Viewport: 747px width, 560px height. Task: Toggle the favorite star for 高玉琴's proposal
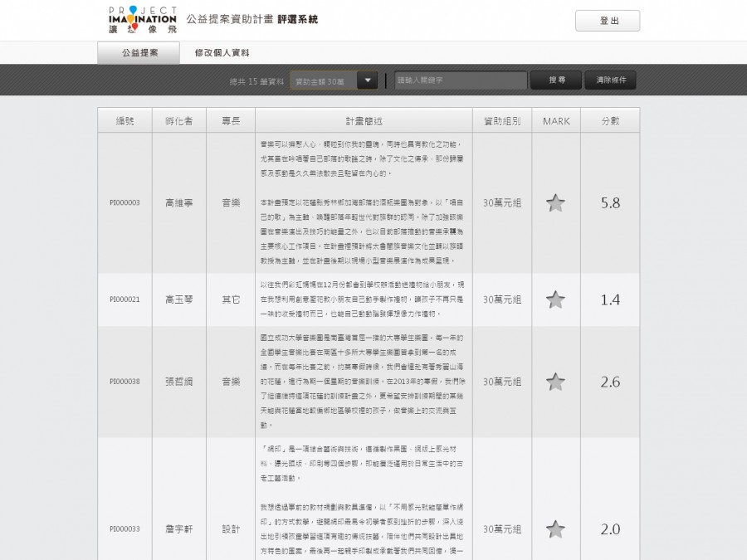pyautogui.click(x=555, y=301)
